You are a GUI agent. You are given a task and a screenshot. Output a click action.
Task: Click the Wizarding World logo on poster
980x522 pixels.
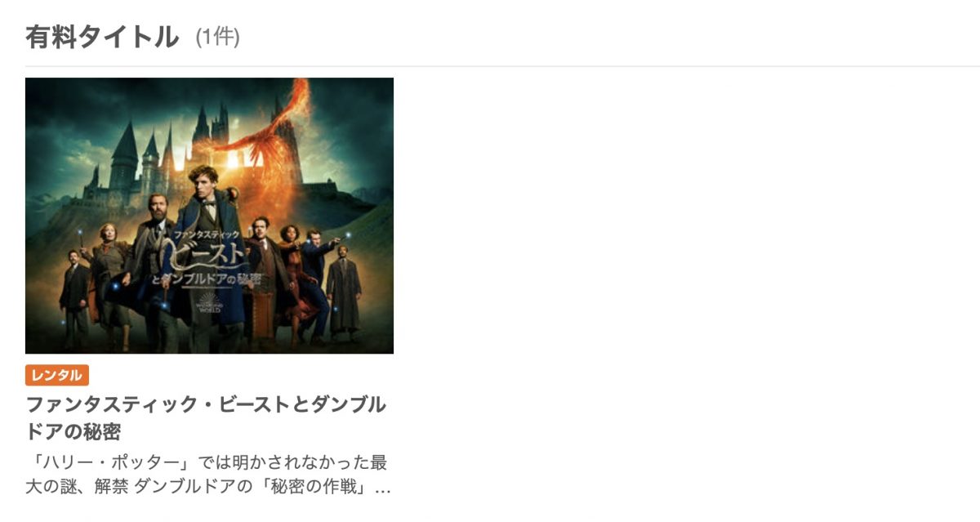[x=211, y=303]
